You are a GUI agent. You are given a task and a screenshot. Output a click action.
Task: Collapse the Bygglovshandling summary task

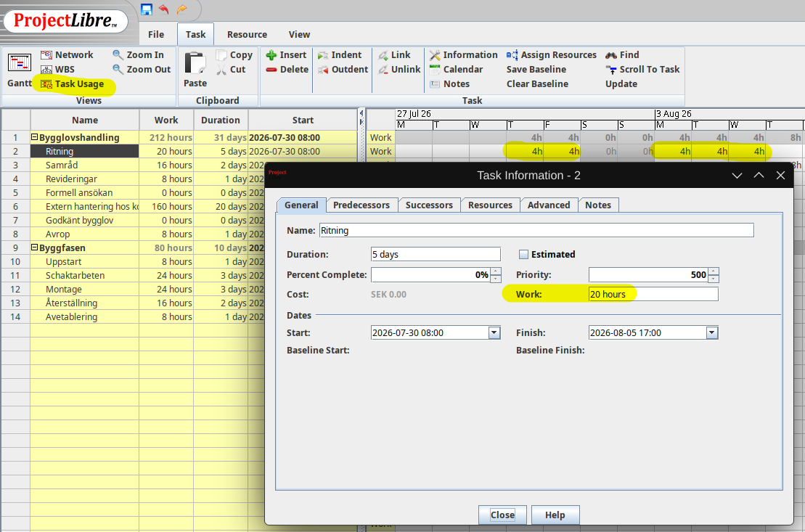point(35,137)
